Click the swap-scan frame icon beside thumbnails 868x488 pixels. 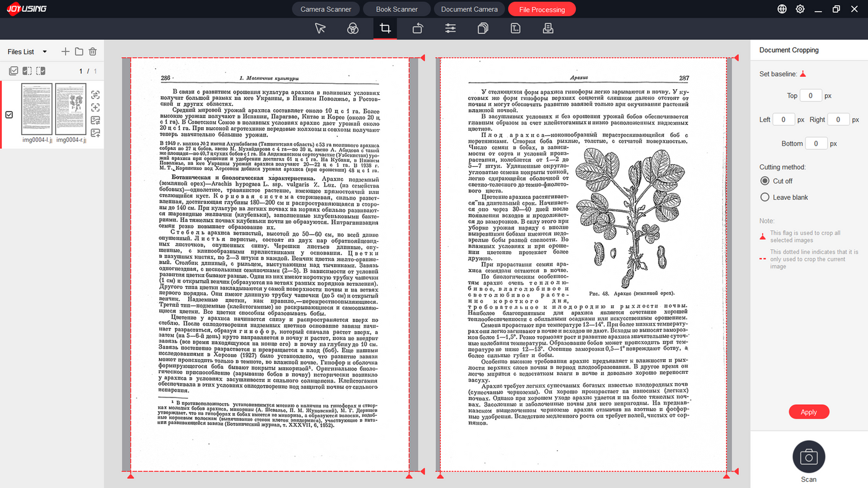coord(95,95)
